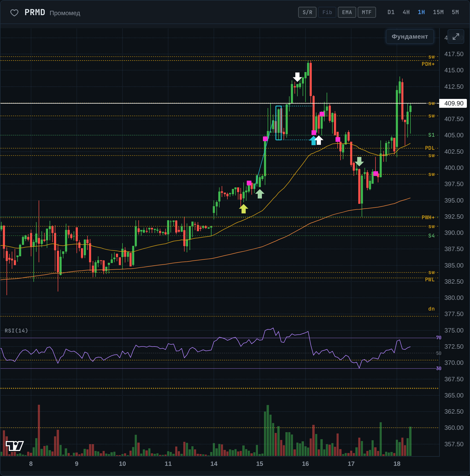The width and height of the screenshot is (470, 476).
Task: Click the 395.00 price axis value
Action: pos(454,200)
